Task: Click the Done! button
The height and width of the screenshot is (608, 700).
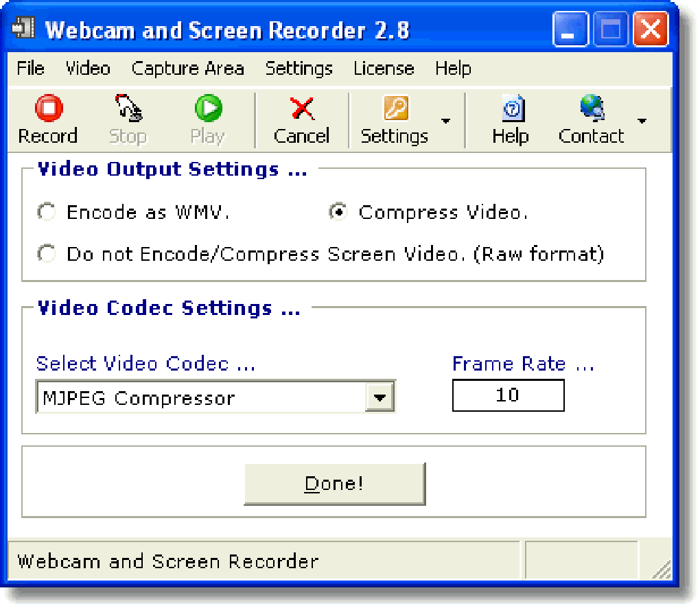Action: coord(335,484)
